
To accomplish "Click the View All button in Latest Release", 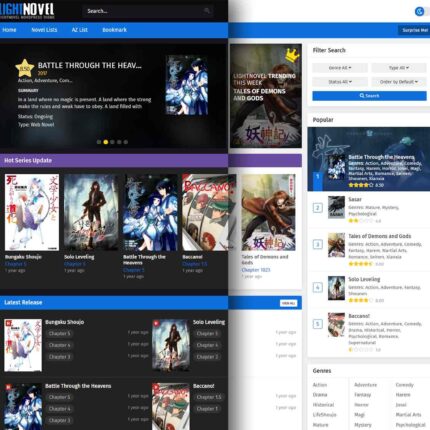I will (288, 303).
